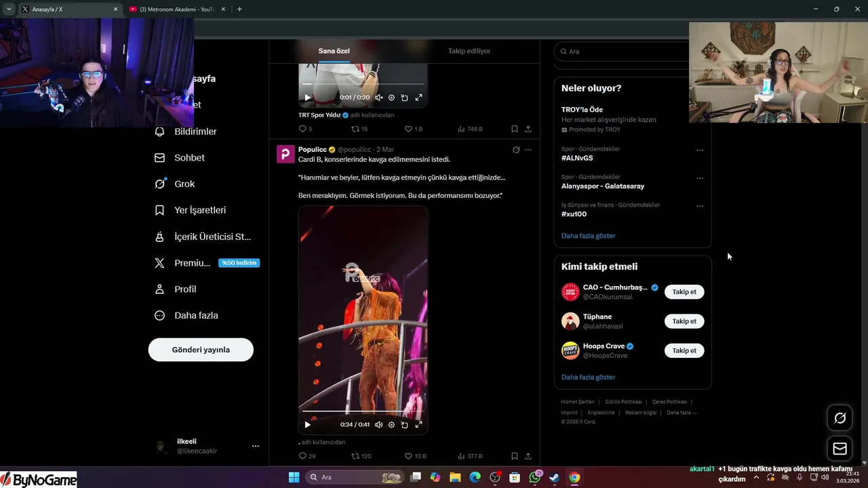
Task: Open Daha fazla sidebar menu
Action: pyautogui.click(x=186, y=315)
